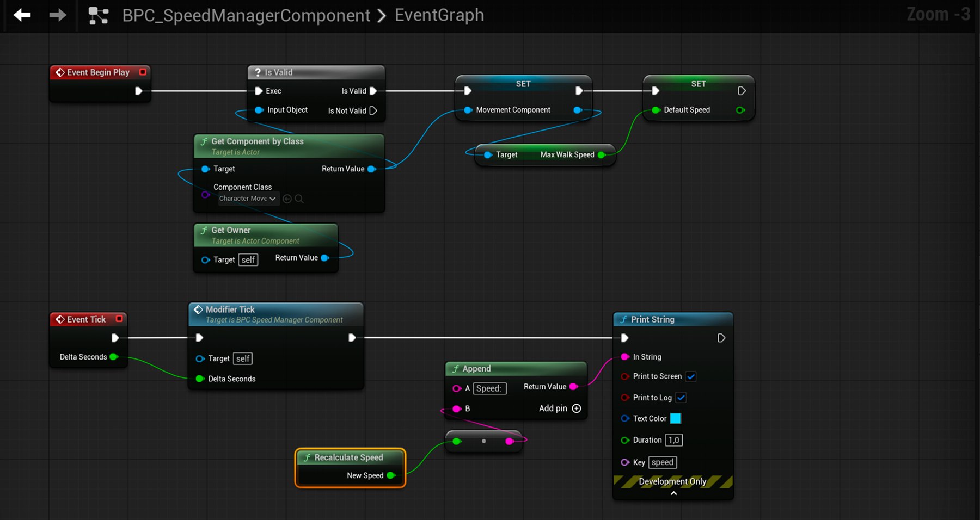Select the Event Begin Play node title

point(99,72)
